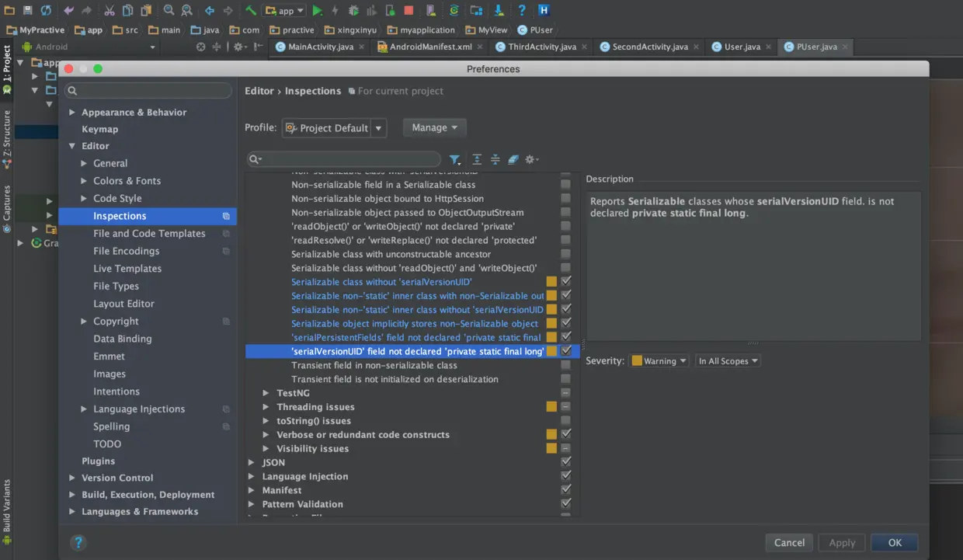The image size is (963, 560).
Task: Toggle checkbox for selected 'serialVersionUID' field not declared row
Action: coord(566,351)
